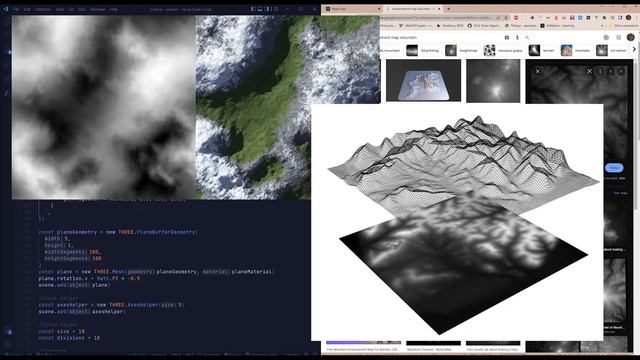Open Google quick settings gear icon
640x360 pixels.
point(606,38)
